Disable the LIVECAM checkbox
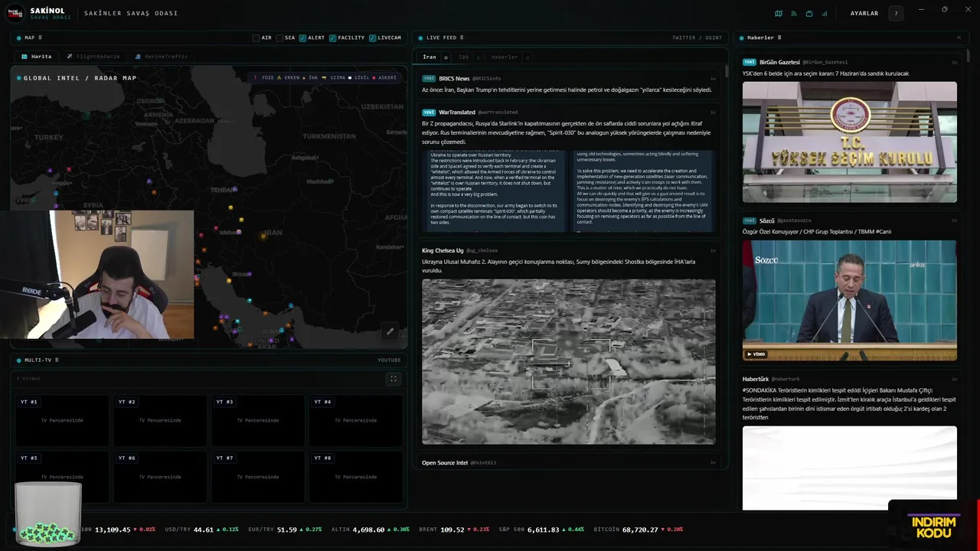The height and width of the screenshot is (551, 980). coord(373,37)
